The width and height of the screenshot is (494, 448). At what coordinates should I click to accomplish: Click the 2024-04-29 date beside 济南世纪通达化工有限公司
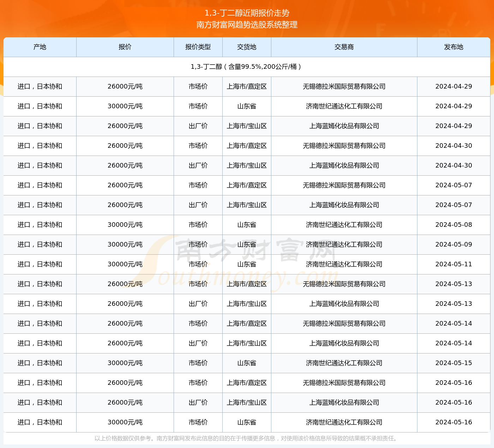click(454, 106)
